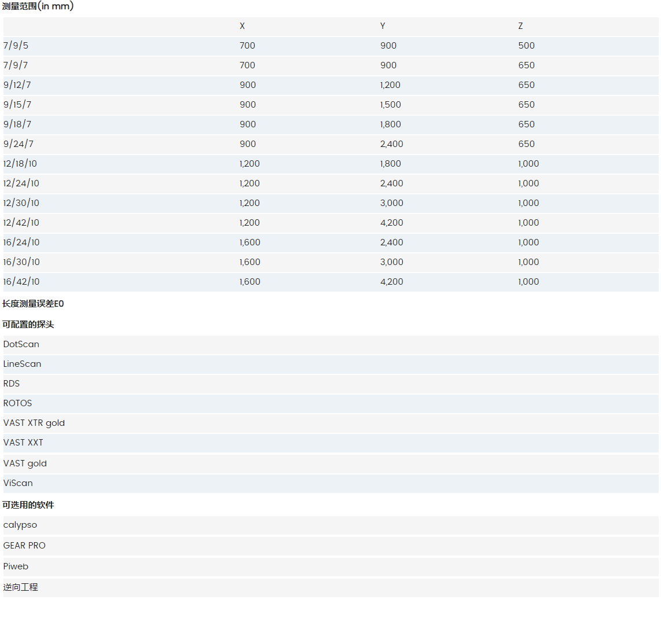This screenshot has height=644, width=661.
Task: Click the Z column header
Action: click(520, 26)
